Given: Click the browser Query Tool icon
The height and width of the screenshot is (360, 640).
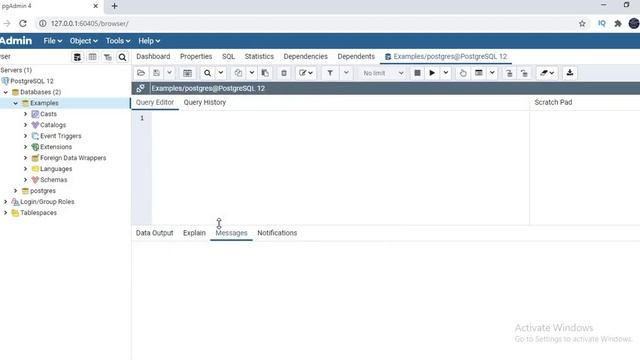Looking at the screenshot, I should point(77,57).
